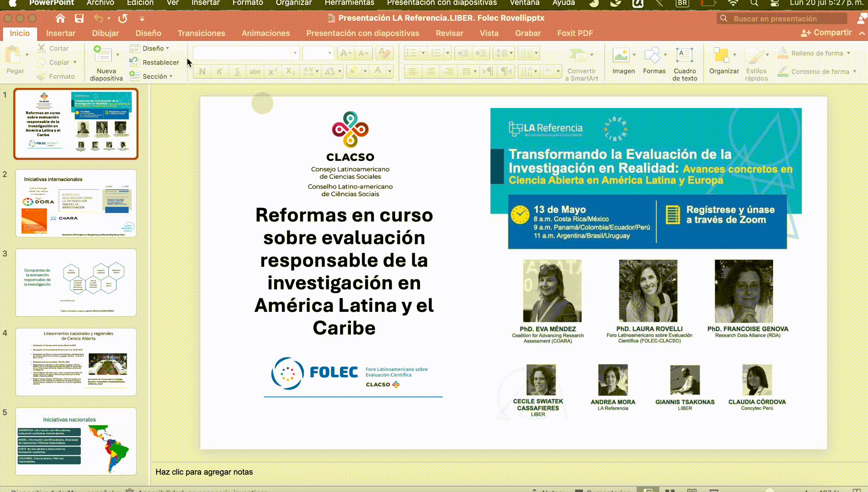This screenshot has height=492, width=868.
Task: Increase list indent level
Action: point(481,53)
